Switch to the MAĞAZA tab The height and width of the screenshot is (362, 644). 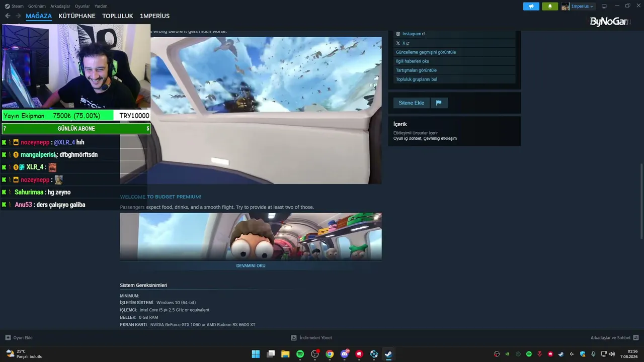coord(39,16)
